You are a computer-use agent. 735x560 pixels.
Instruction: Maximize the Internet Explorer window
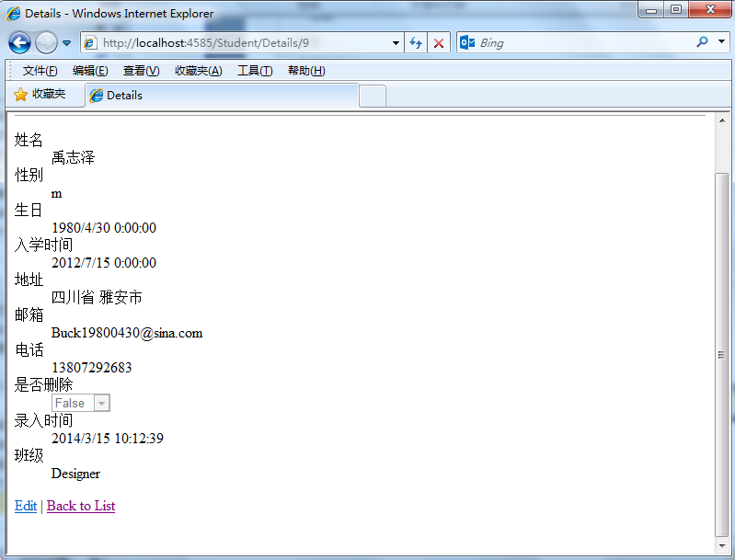pyautogui.click(x=676, y=10)
